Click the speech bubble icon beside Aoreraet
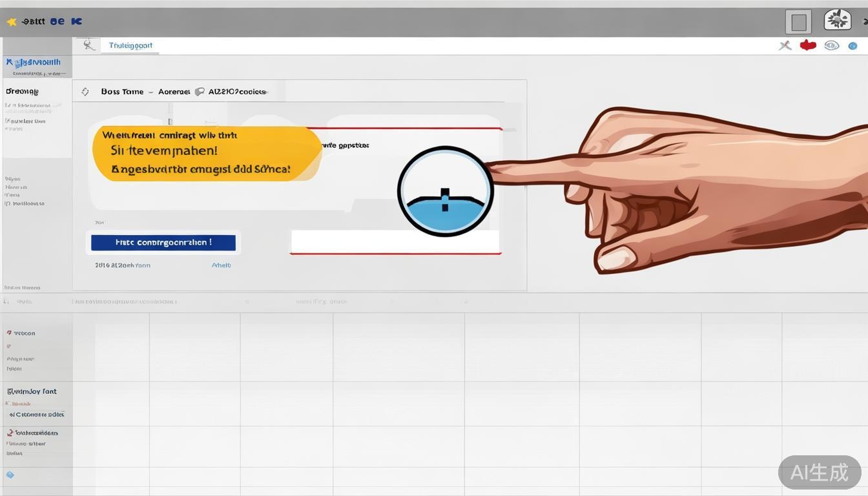This screenshot has height=496, width=868. [200, 92]
